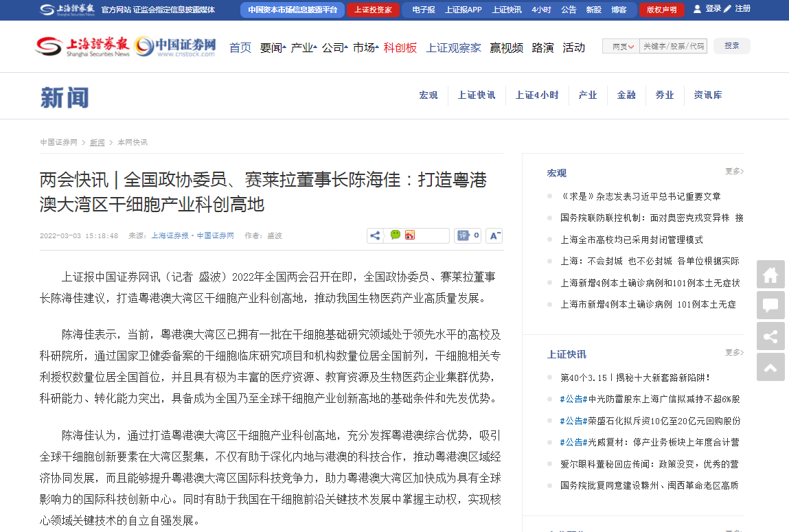Expand the 公司 navigation menu
The width and height of the screenshot is (789, 532).
point(335,48)
